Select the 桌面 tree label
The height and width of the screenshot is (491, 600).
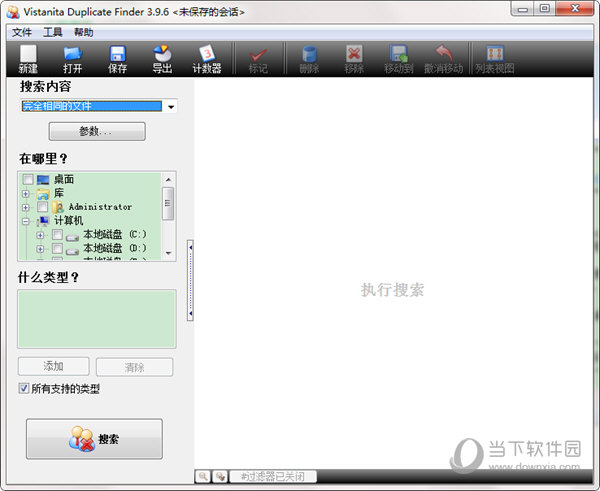point(64,179)
